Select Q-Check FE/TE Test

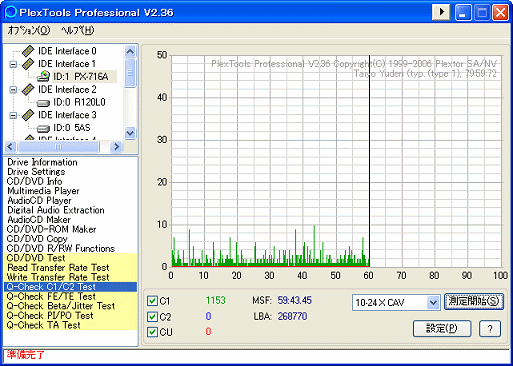(x=51, y=296)
